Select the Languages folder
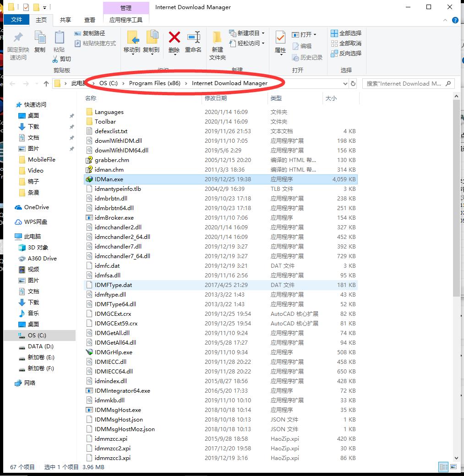This screenshot has width=464, height=476. 221,112
